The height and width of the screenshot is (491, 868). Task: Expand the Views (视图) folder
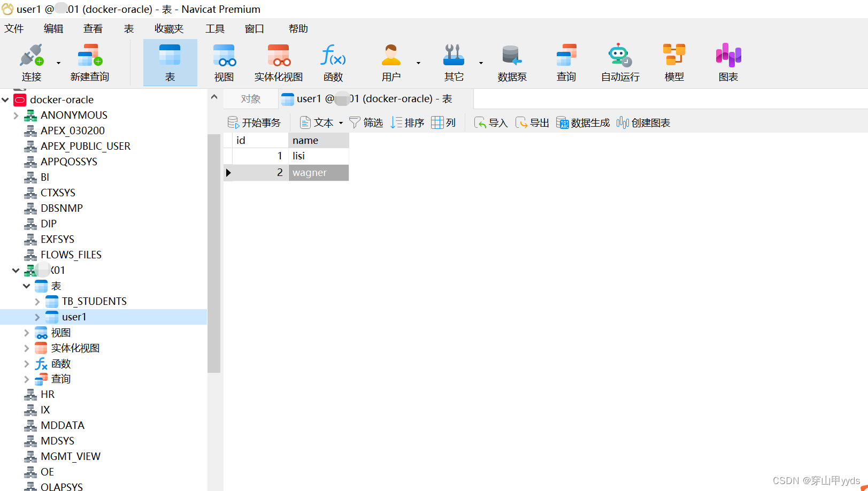(x=26, y=333)
